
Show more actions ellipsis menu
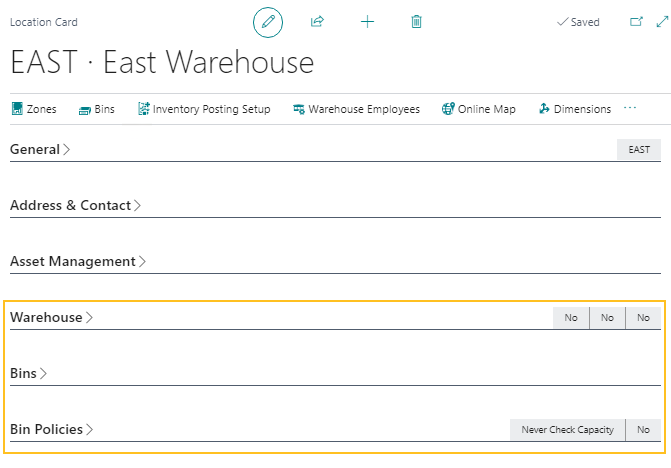point(630,108)
